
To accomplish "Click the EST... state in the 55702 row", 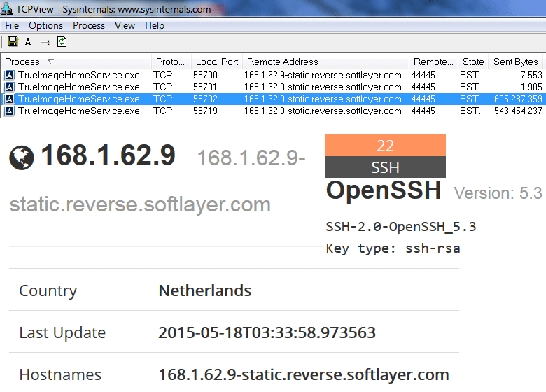I will coord(472,99).
